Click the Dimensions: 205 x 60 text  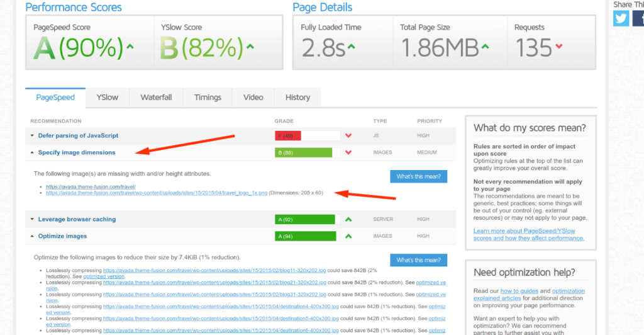(x=296, y=193)
